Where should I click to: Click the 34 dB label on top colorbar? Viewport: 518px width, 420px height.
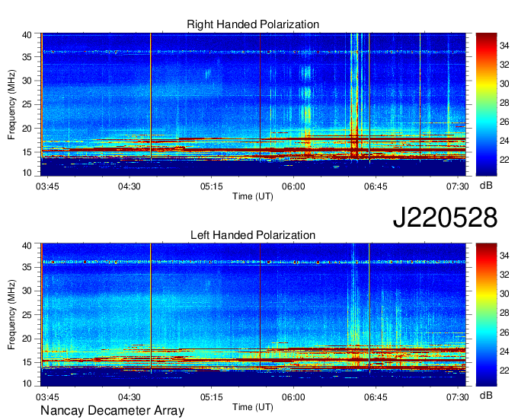click(504, 46)
